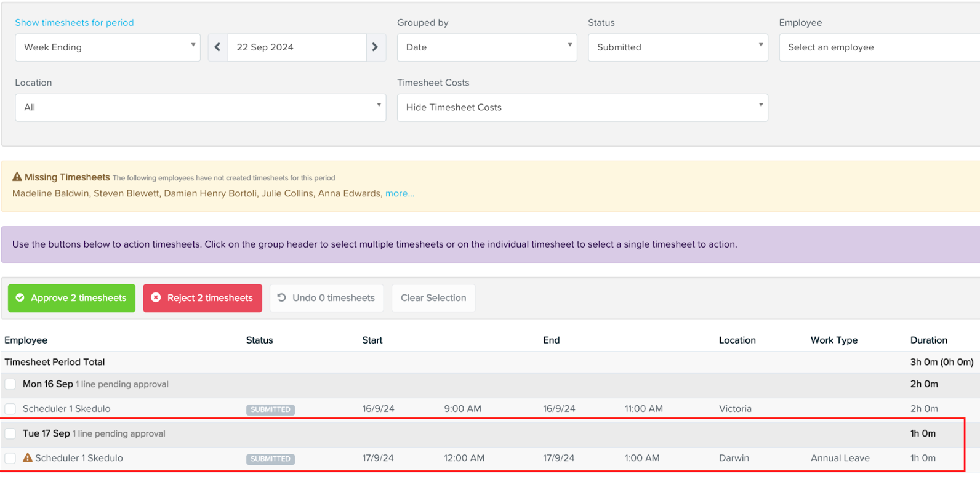Click SUBMITTED badge on the 16/9/24 row
The image size is (980, 479).
(x=270, y=409)
